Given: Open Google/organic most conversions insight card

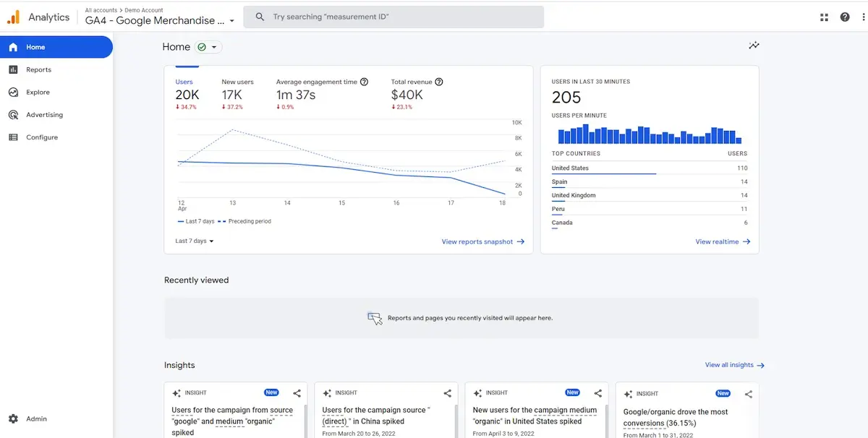Looking at the screenshot, I should tap(687, 410).
